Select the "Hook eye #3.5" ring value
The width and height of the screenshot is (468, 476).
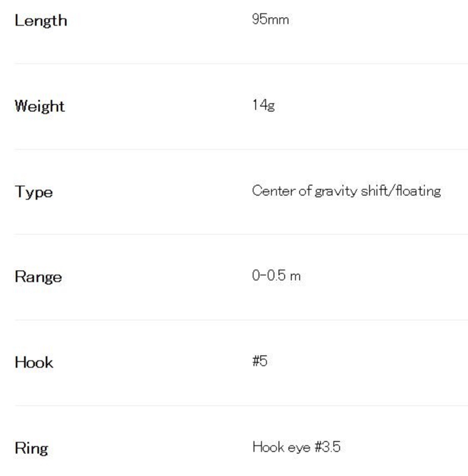297,447
